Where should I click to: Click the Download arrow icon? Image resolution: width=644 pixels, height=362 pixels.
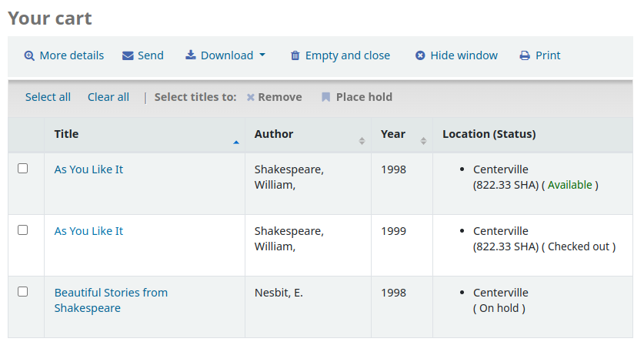(191, 55)
